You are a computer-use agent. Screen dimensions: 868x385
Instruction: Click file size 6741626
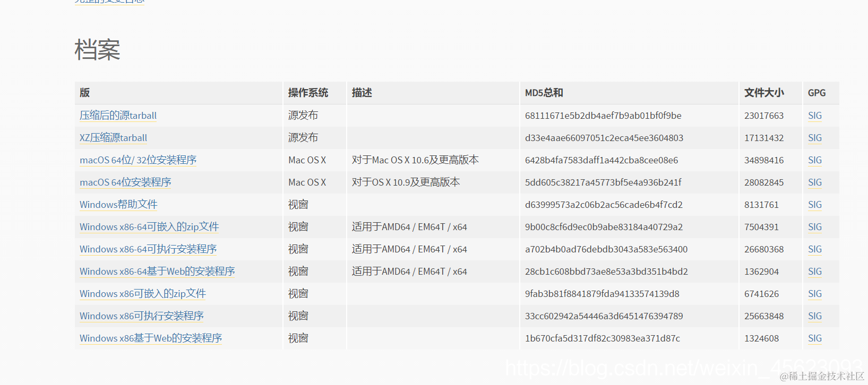point(761,294)
